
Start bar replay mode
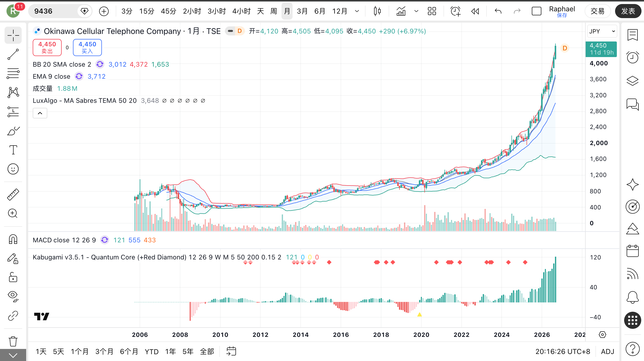(475, 11)
